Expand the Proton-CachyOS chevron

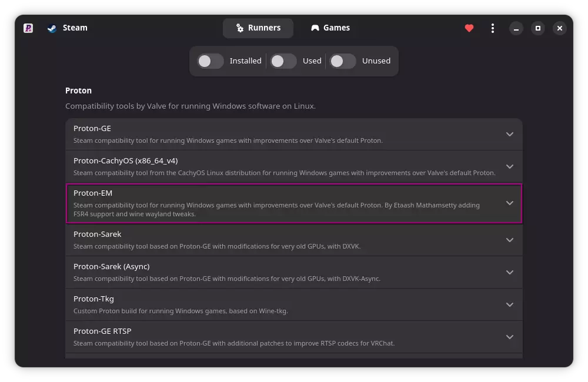point(510,166)
